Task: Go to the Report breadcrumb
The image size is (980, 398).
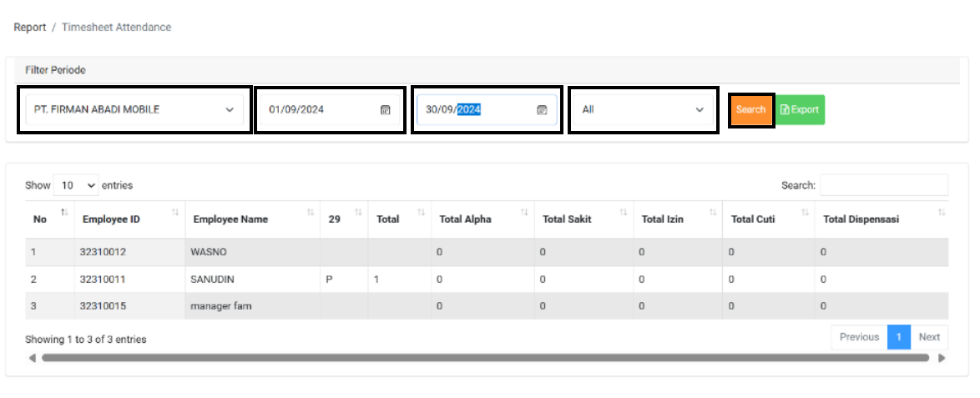Action: [30, 28]
